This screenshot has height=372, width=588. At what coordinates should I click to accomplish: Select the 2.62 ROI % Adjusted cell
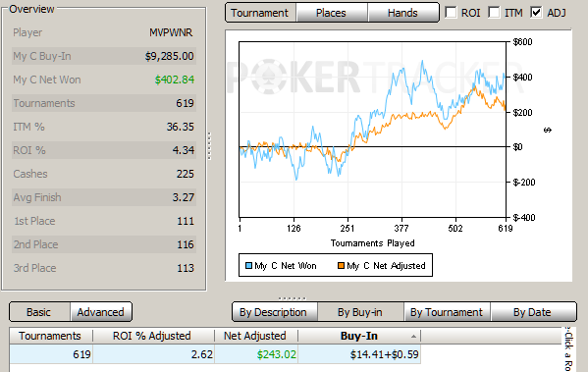pyautogui.click(x=154, y=354)
